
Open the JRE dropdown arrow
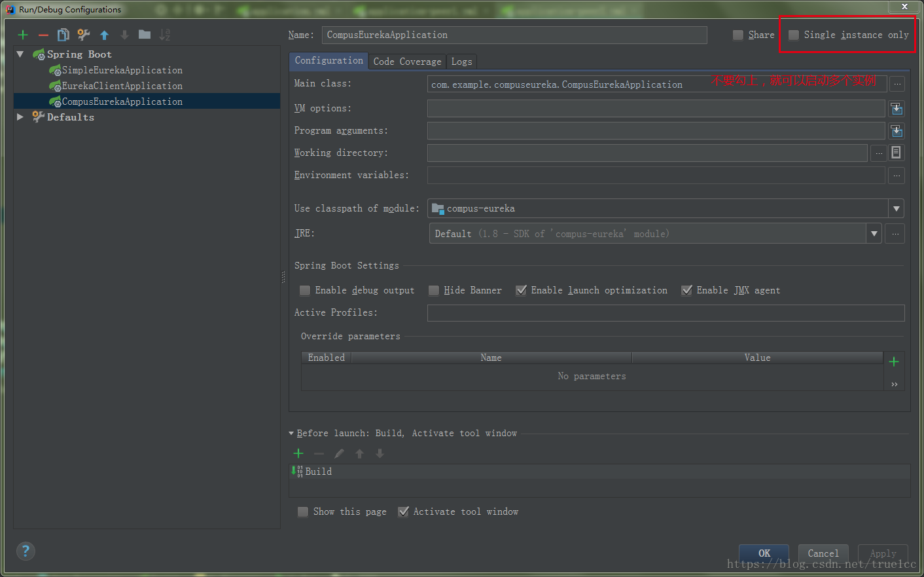pos(874,233)
